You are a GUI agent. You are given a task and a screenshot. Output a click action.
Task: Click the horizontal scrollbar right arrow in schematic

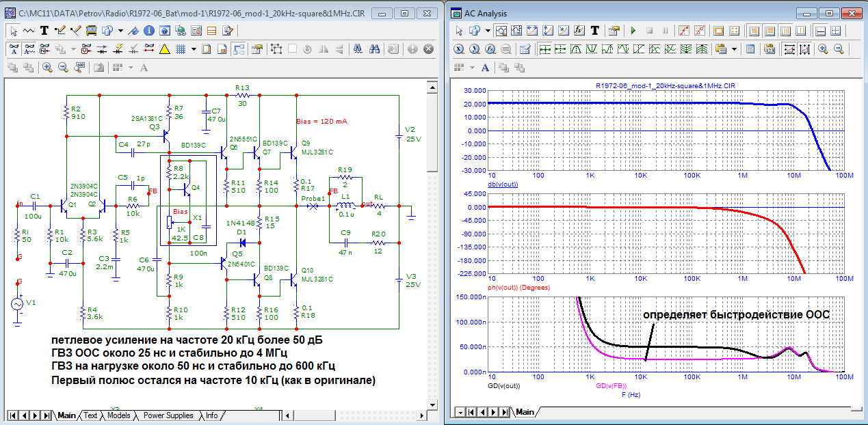tap(421, 415)
